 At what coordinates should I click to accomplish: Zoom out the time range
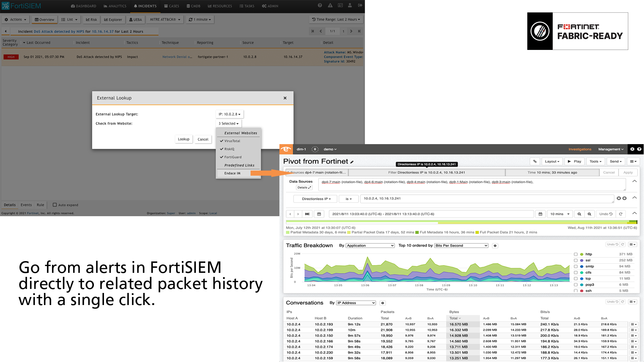[579, 214]
